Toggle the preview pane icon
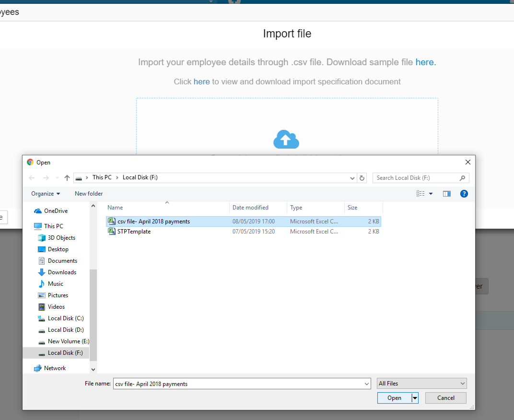The image size is (514, 420). click(447, 194)
